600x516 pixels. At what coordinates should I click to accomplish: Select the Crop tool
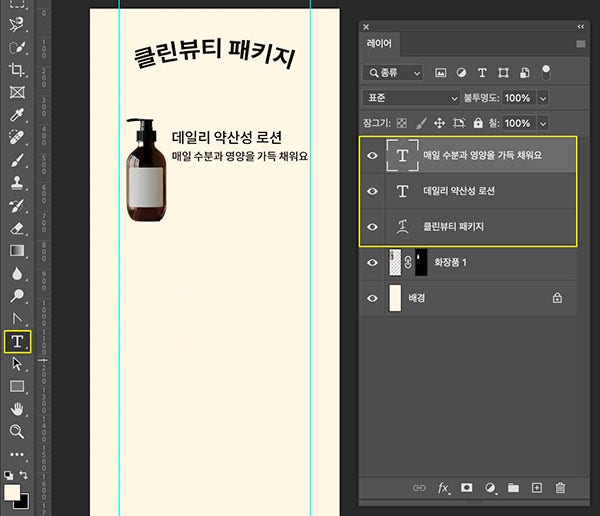tap(17, 70)
